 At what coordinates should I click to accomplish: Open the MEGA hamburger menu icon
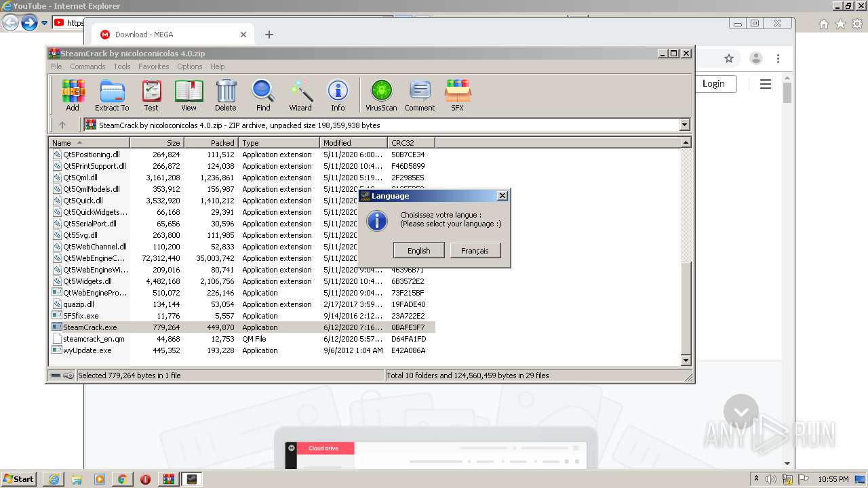tap(766, 84)
